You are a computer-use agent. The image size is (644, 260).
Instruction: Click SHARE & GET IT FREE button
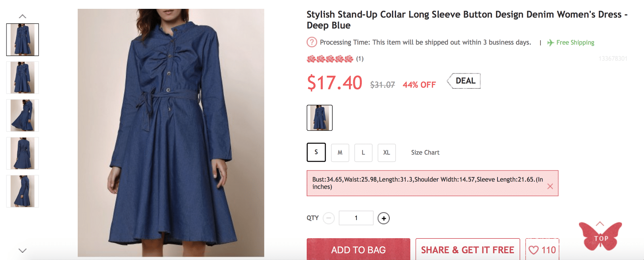[x=467, y=250]
